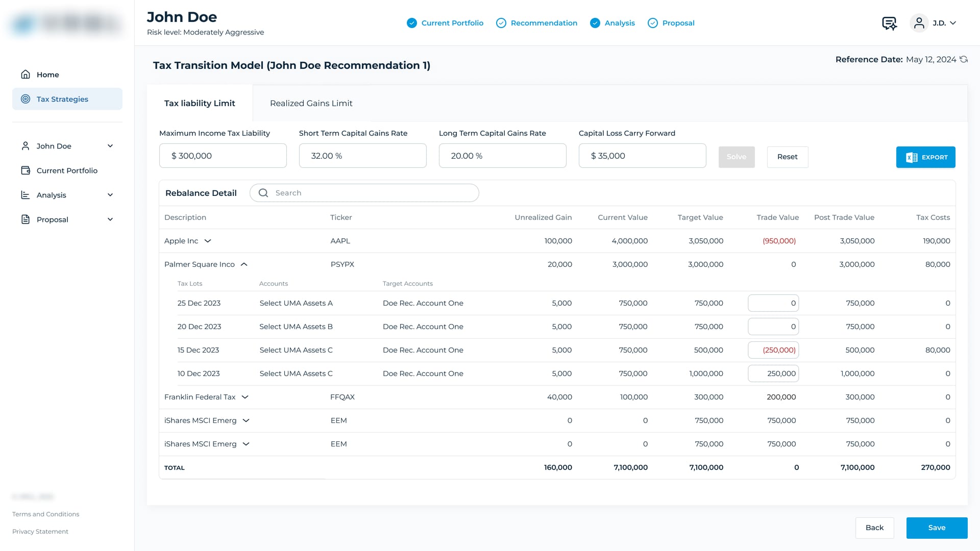Click the Tax Costs column header

click(x=933, y=217)
